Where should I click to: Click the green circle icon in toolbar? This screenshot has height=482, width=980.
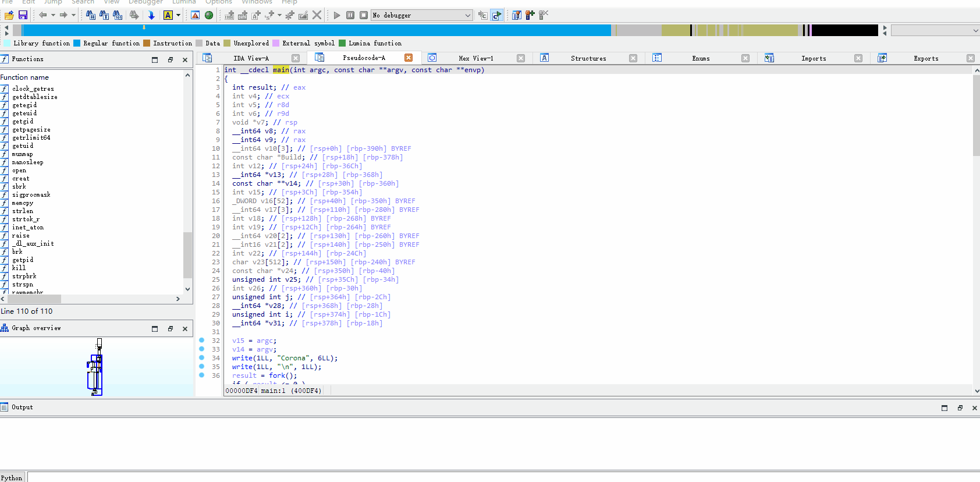click(209, 15)
